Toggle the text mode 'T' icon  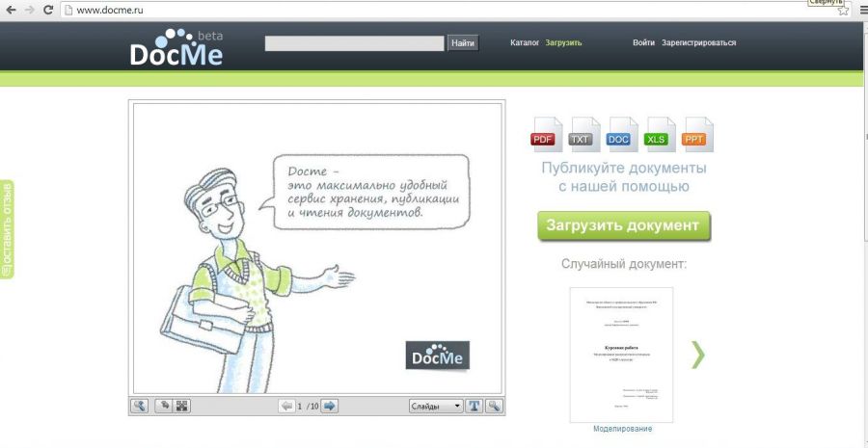click(475, 406)
